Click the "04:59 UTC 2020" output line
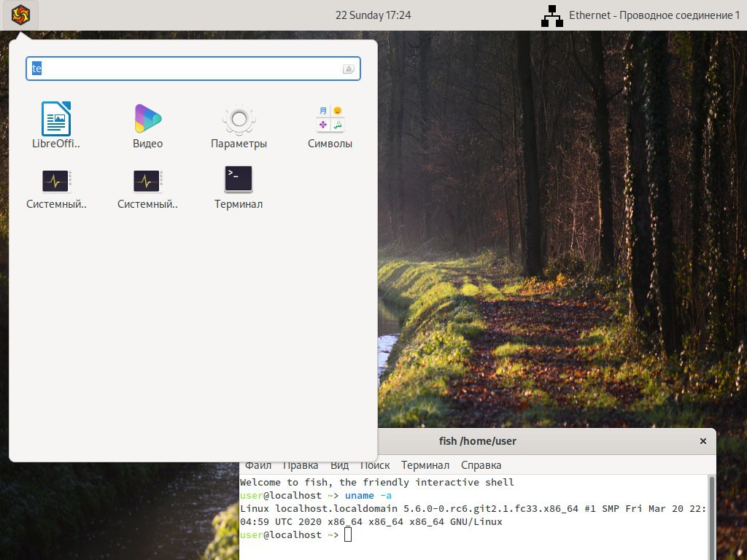747x560 pixels. click(371, 522)
